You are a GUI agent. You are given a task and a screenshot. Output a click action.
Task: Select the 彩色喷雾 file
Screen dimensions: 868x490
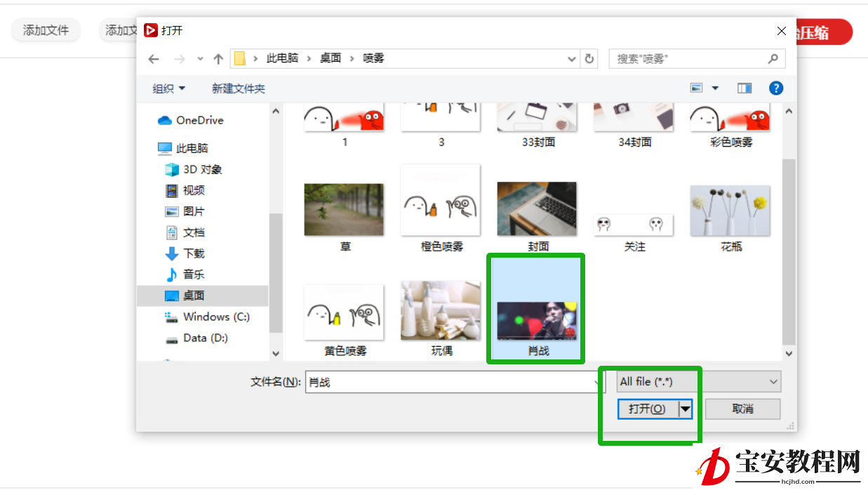coord(730,126)
